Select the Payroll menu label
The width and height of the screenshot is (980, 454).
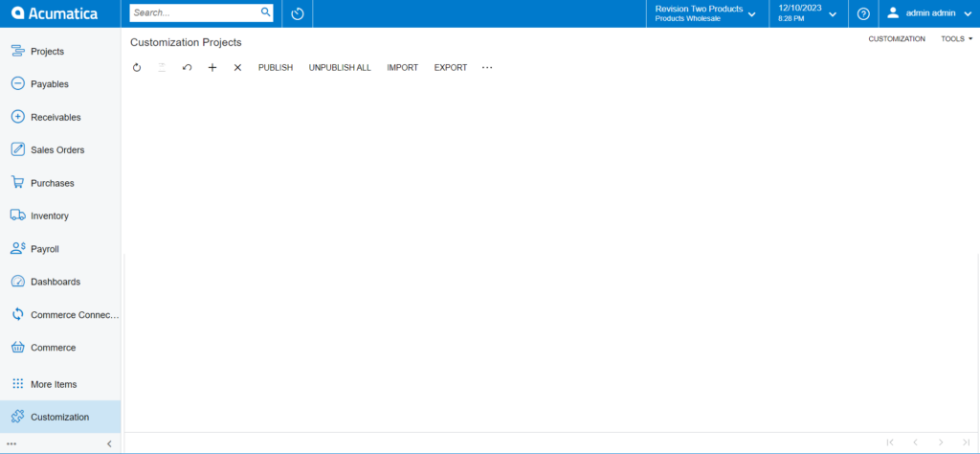45,249
